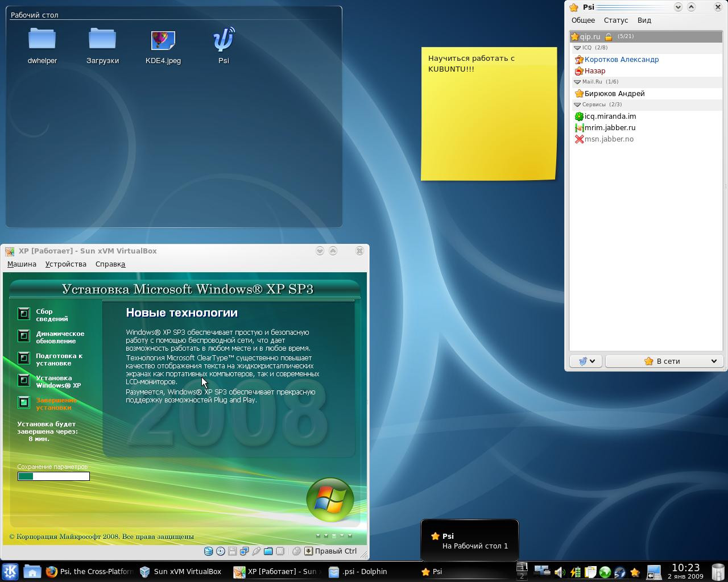
Task: Open the Вид menu in Psi
Action: tap(644, 20)
